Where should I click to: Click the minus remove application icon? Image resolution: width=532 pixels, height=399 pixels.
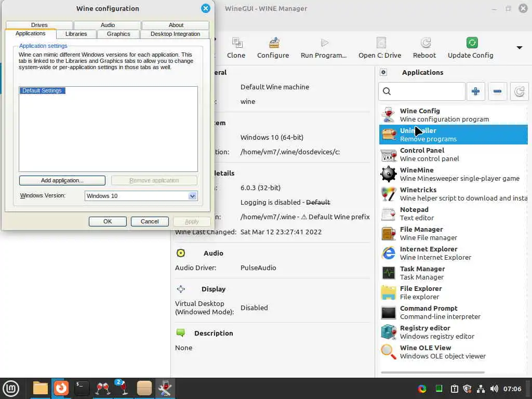click(497, 91)
